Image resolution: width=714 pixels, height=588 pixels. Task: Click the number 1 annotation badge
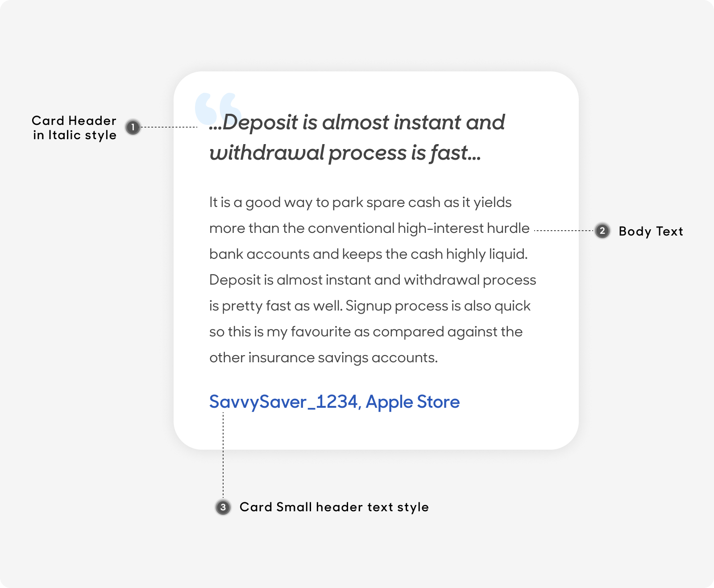[x=133, y=127]
